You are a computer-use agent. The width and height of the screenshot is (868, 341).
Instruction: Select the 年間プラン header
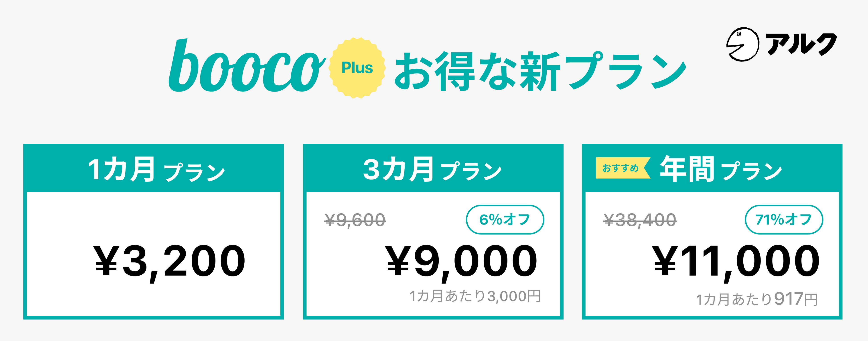point(721,169)
